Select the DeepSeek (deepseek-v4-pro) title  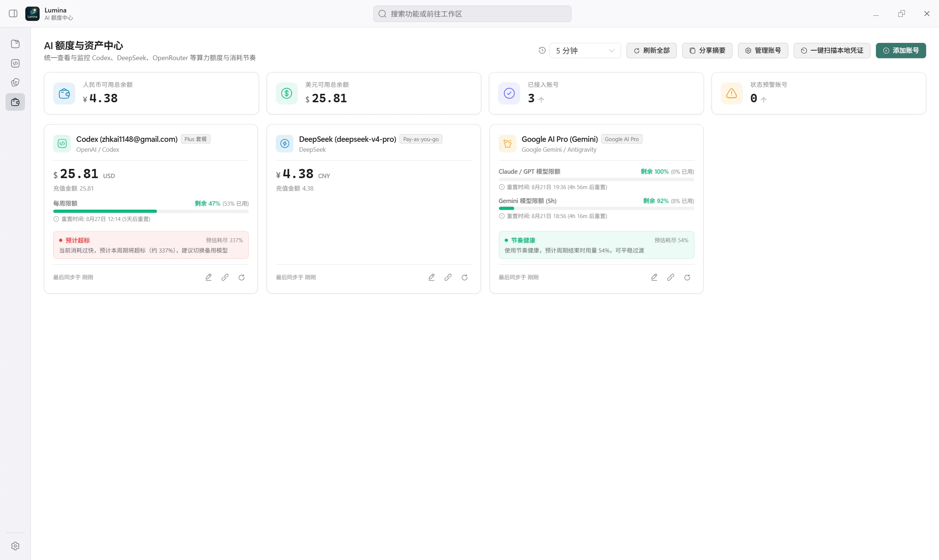point(347,139)
